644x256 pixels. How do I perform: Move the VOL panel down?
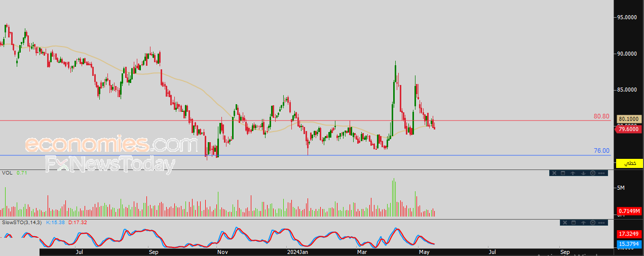(x=583, y=173)
